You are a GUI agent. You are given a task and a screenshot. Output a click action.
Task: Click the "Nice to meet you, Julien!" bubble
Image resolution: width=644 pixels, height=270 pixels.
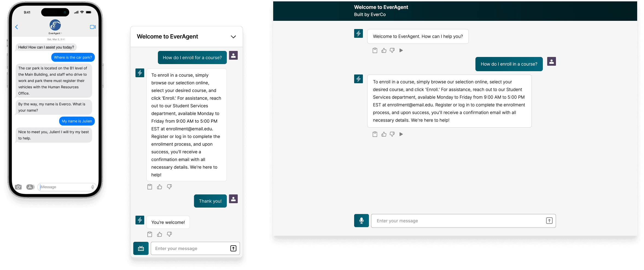coord(54,135)
